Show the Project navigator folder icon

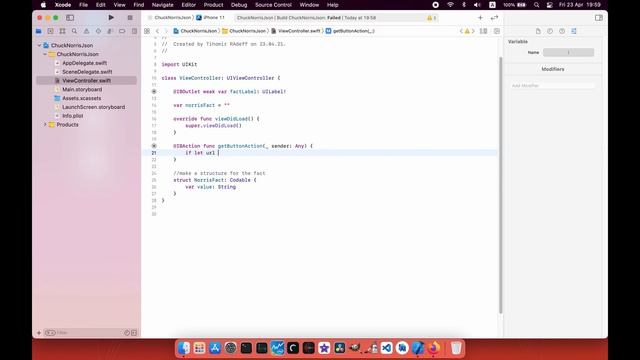click(x=39, y=31)
